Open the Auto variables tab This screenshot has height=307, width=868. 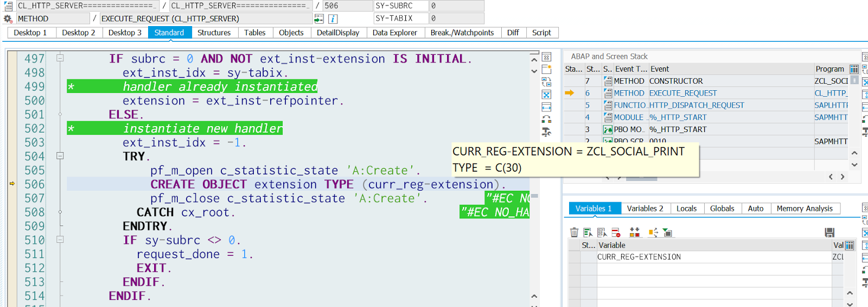coord(756,209)
